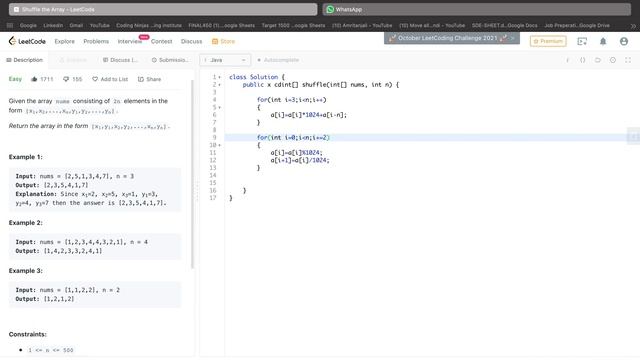Toggle editor fullscreen icon
Image resolution: width=640 pixels, height=360 pixels.
pos(628,60)
